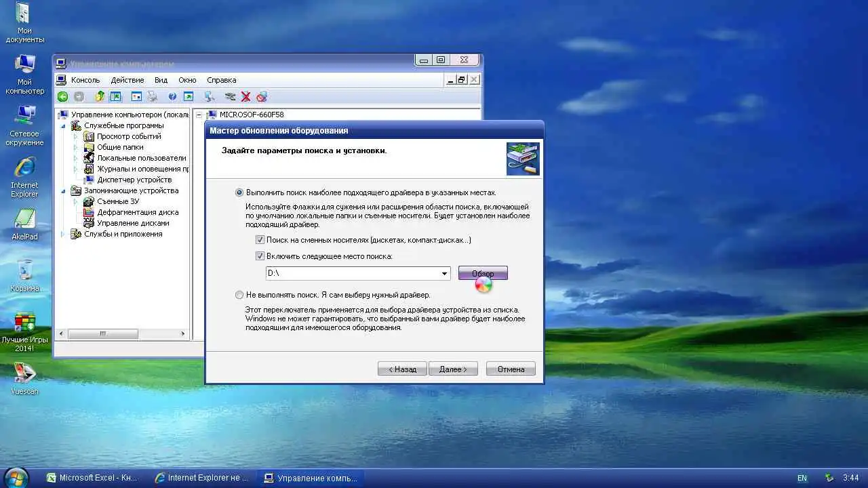Open the AkelPad desktop shortcut
Viewport: 868px width, 488px height.
click(25, 225)
